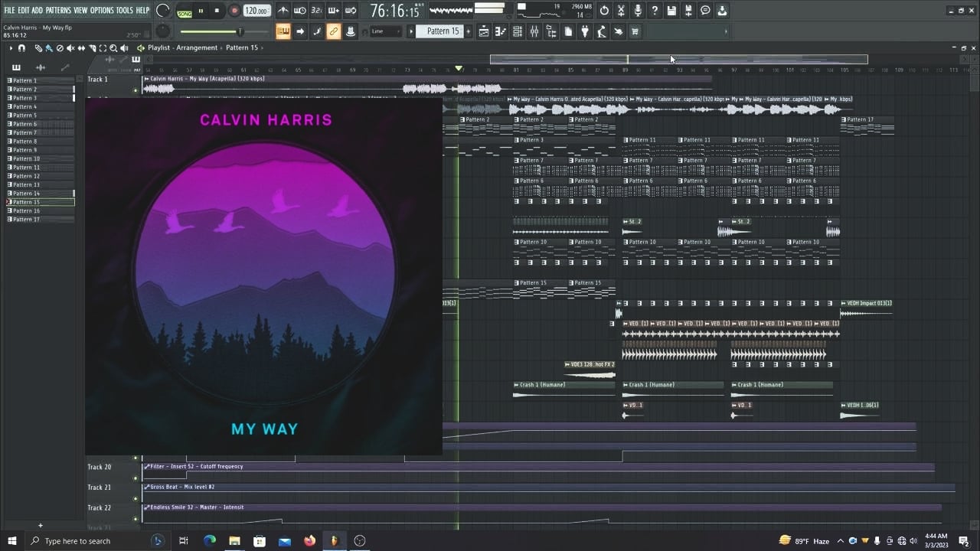Image resolution: width=980 pixels, height=551 pixels.
Task: Open the FILE menu
Action: click(x=9, y=10)
